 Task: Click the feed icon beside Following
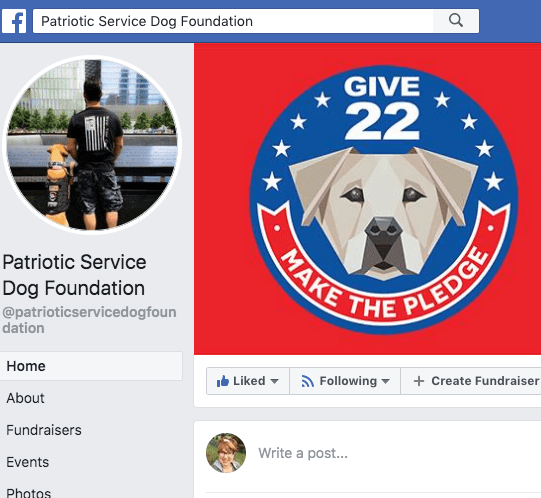point(307,381)
